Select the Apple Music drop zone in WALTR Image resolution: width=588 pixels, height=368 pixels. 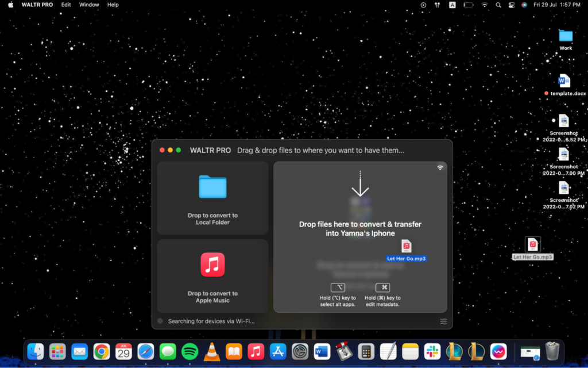[212, 276]
